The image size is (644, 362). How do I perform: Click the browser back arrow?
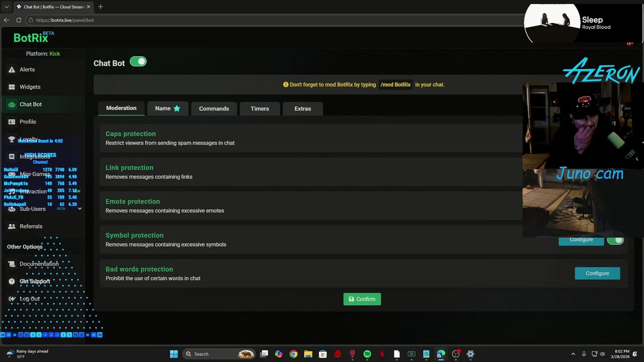[x=7, y=20]
